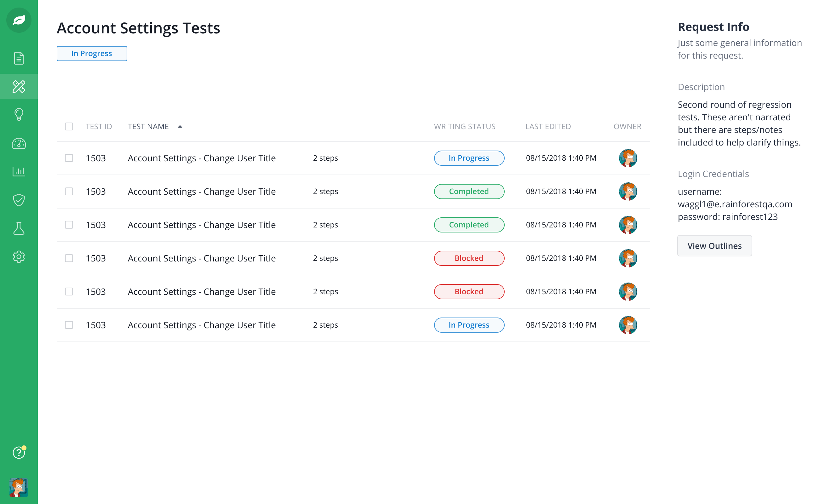Screen dimensions: 819x504
Task: Open the speedometer dashboard sidebar icon
Action: pos(19,144)
